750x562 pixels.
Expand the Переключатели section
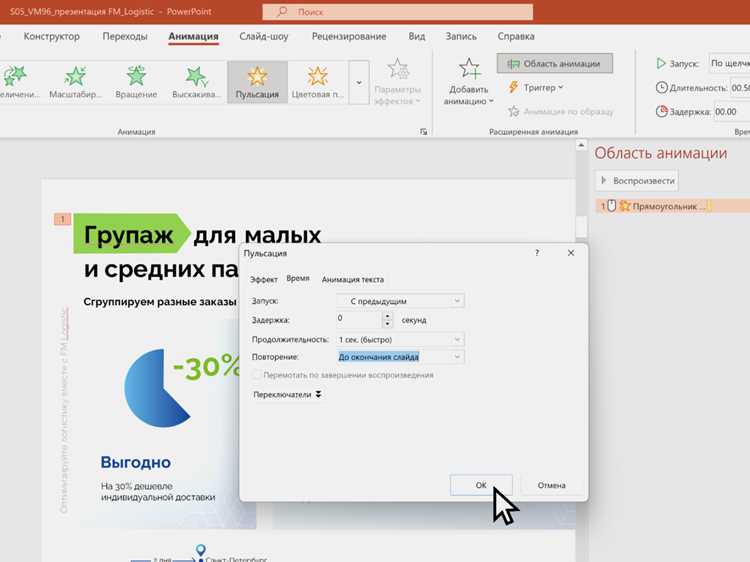[x=287, y=395]
